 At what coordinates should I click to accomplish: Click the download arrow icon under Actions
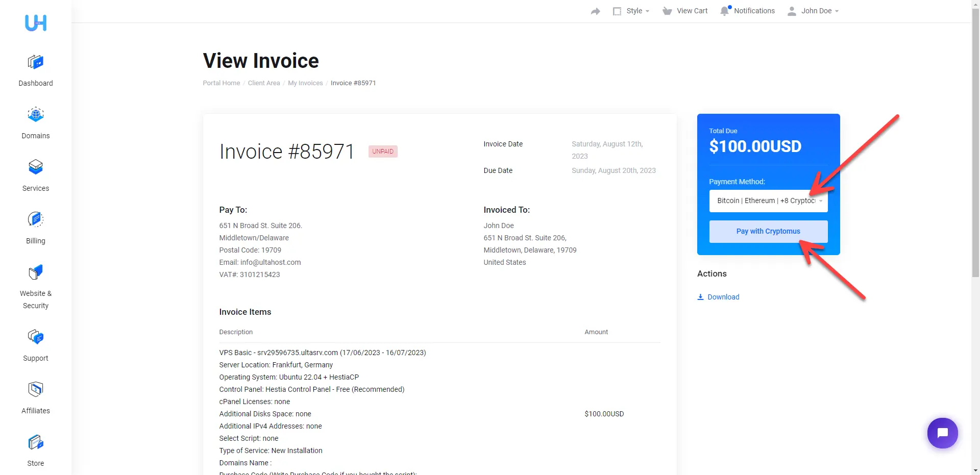700,297
